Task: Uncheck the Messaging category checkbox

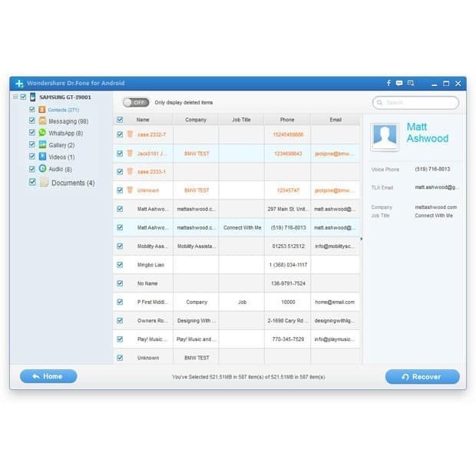Action: pyautogui.click(x=32, y=121)
